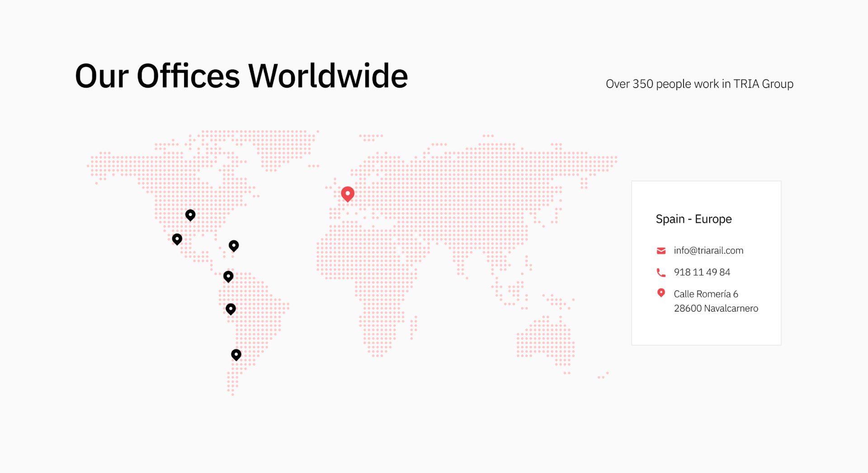The image size is (868, 473).
Task: Select the Colombia map pin
Action: coord(228,276)
